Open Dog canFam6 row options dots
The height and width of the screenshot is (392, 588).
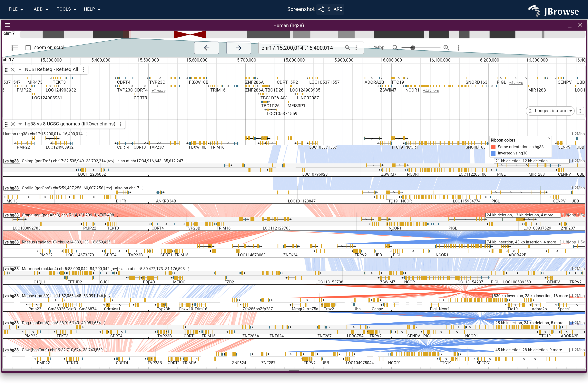(104, 323)
